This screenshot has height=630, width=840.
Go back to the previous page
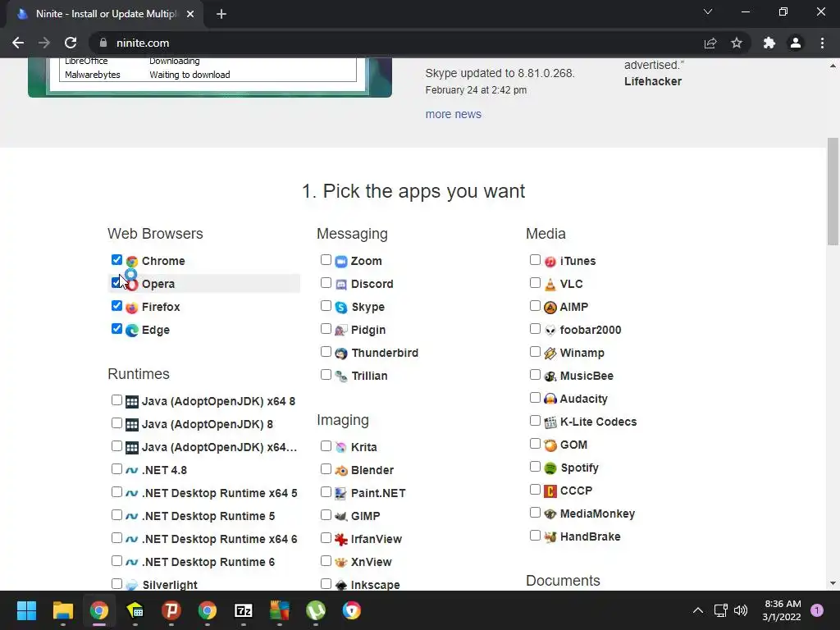coord(18,43)
